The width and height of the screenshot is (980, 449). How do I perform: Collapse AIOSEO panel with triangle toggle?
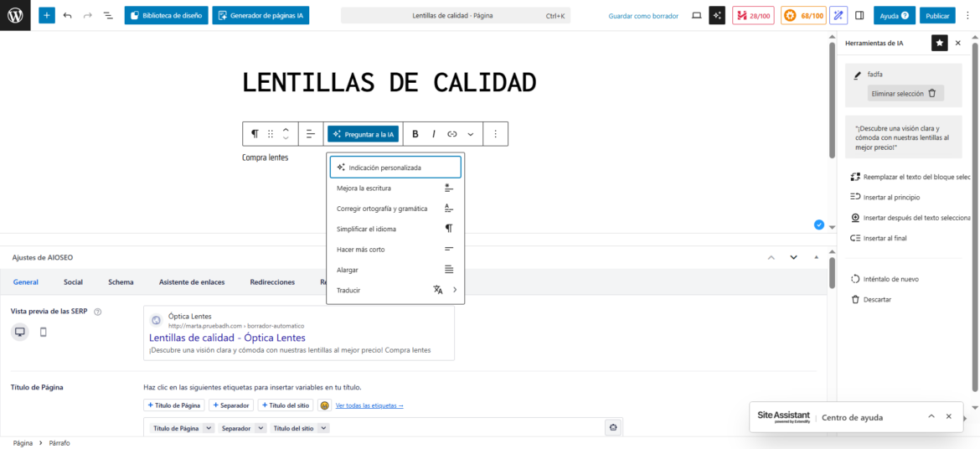pos(816,257)
